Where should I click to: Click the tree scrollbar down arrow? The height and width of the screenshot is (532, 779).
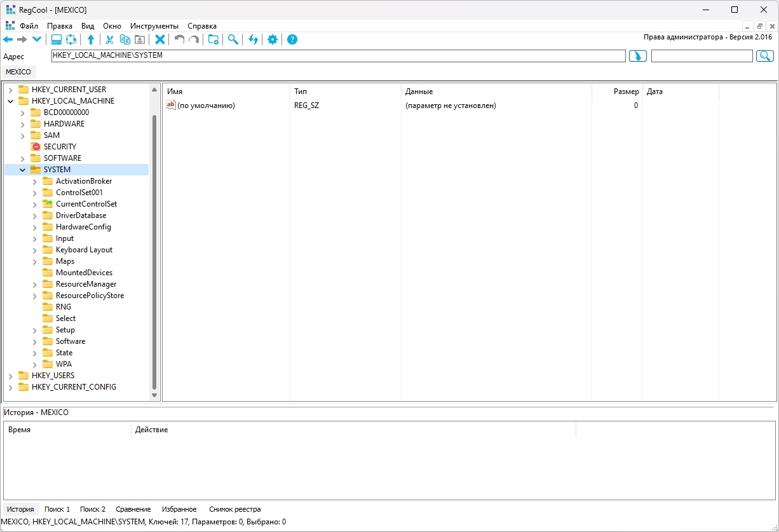(x=154, y=395)
